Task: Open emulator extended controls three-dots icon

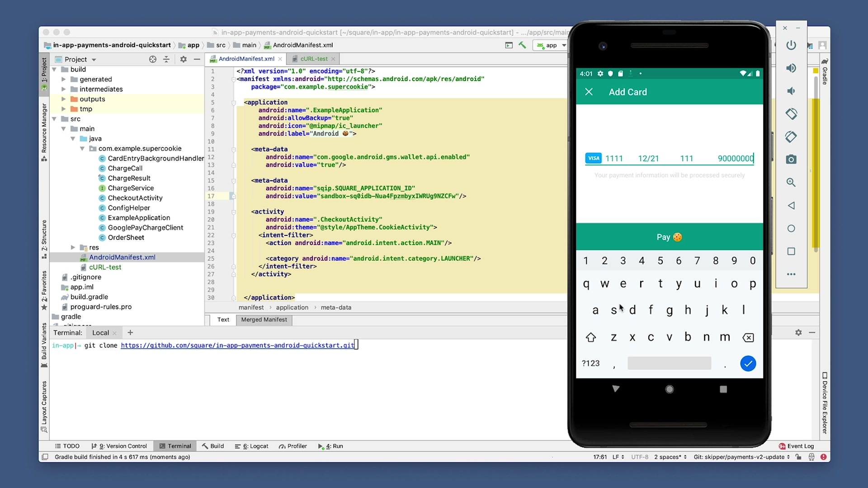Action: 791,274
